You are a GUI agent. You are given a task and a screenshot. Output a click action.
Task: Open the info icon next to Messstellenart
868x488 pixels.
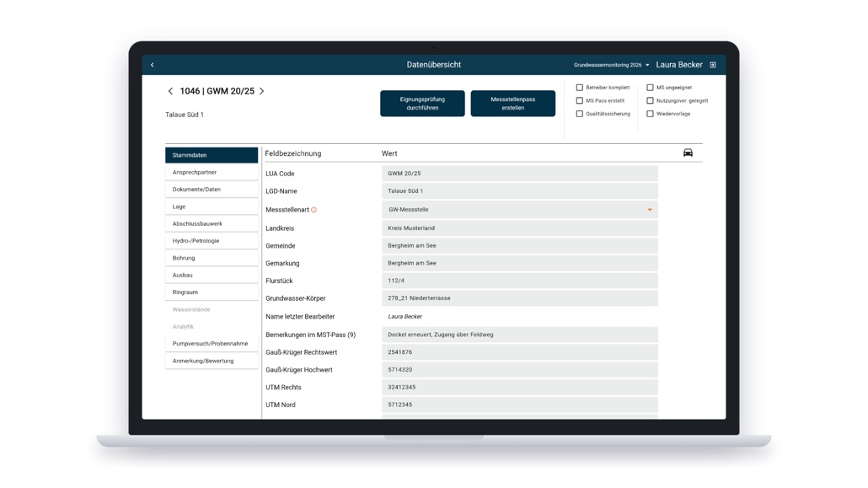click(313, 210)
